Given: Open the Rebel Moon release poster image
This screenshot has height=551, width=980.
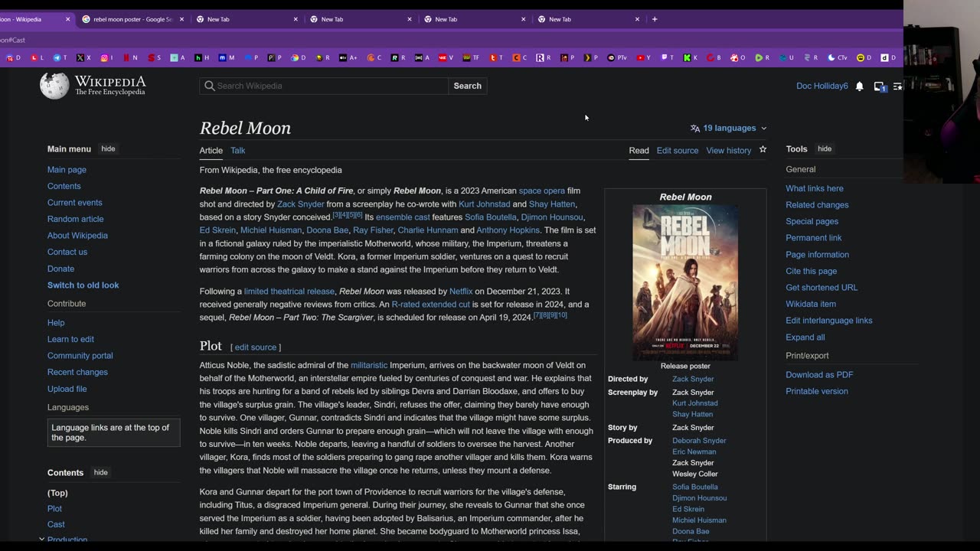Looking at the screenshot, I should pos(685,282).
